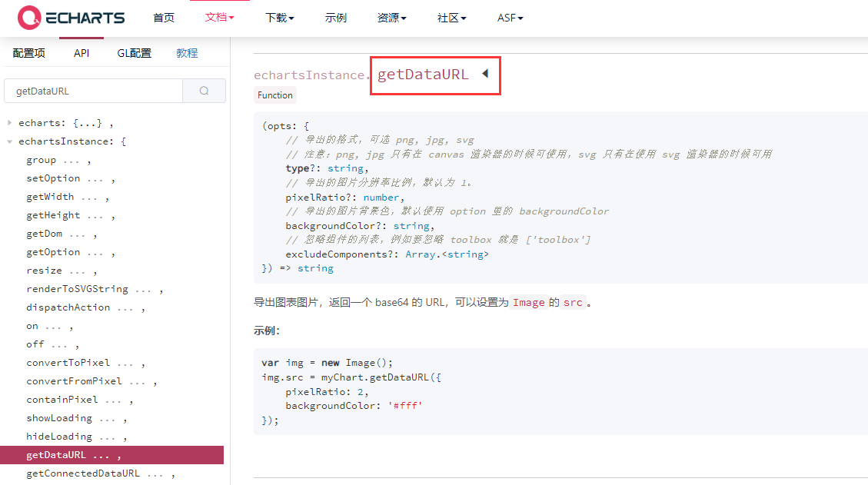Switch to the GL配置 tab
This screenshot has height=485, width=868.
(134, 53)
